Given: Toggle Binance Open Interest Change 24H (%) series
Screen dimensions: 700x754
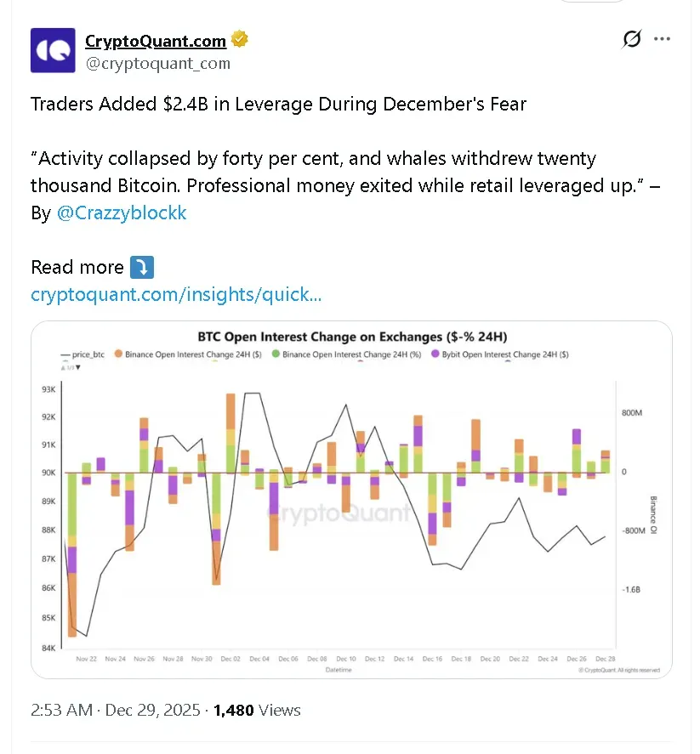Looking at the screenshot, I should pyautogui.click(x=350, y=354).
